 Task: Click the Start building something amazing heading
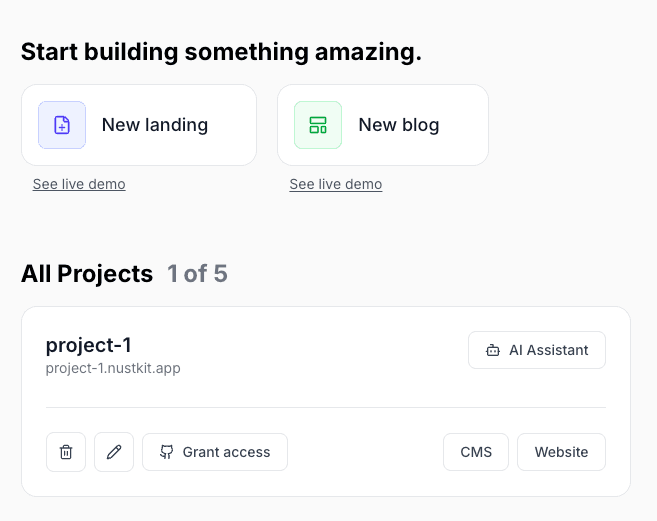click(x=221, y=52)
